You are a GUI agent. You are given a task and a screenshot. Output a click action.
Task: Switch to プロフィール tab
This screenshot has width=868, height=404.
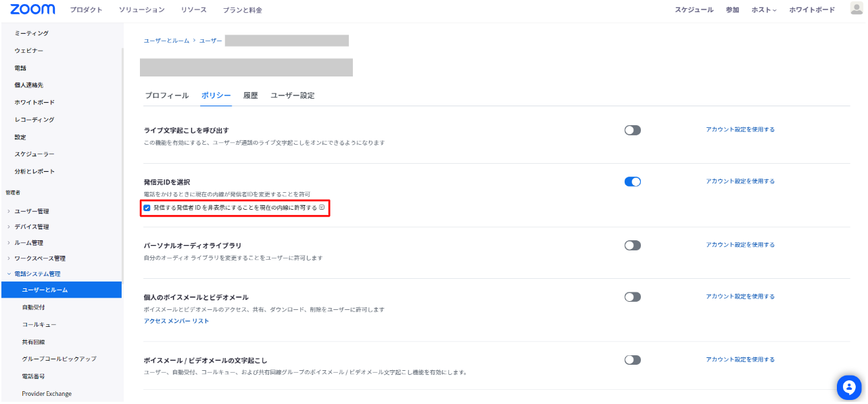tap(166, 95)
